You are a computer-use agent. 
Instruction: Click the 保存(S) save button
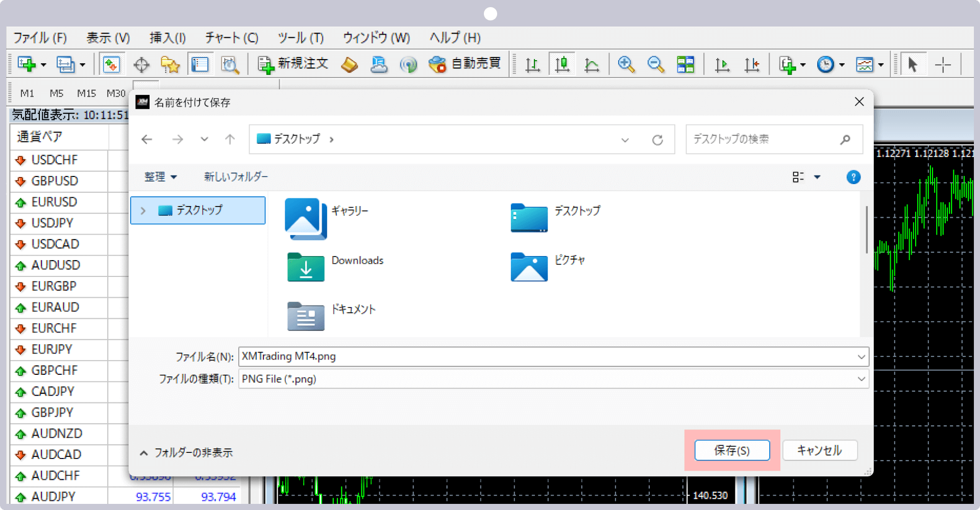732,450
